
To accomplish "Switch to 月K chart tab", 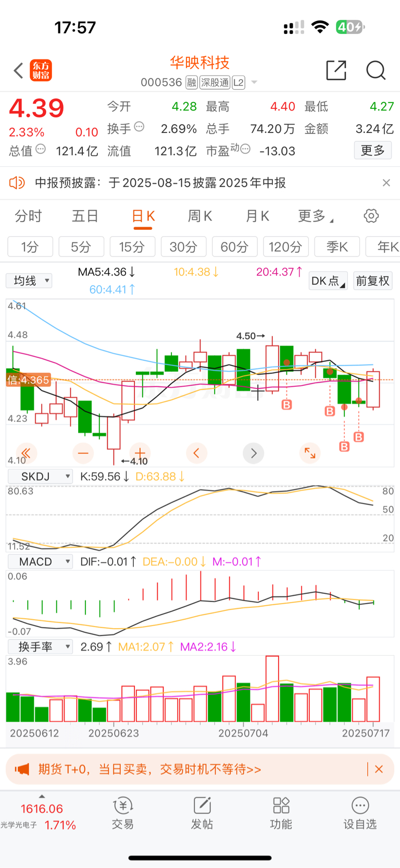I will click(x=257, y=216).
